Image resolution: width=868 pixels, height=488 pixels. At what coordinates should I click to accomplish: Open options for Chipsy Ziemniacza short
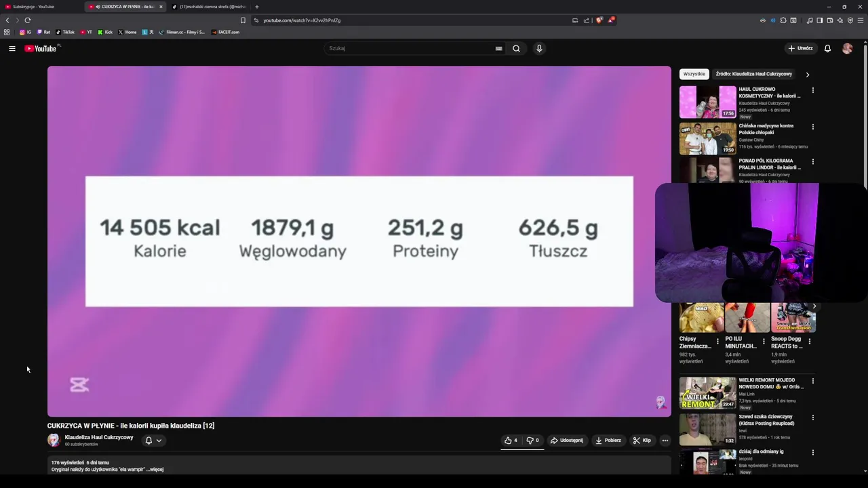[x=717, y=341]
